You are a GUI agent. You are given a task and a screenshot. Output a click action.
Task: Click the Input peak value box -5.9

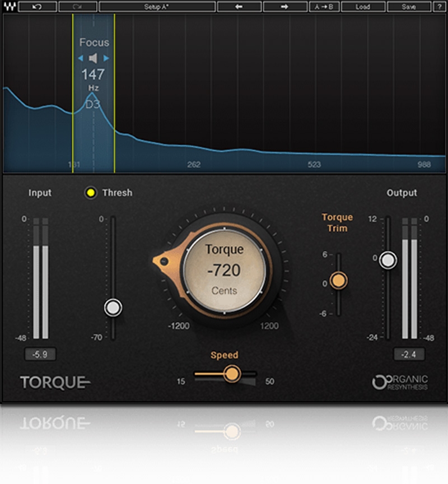click(40, 354)
